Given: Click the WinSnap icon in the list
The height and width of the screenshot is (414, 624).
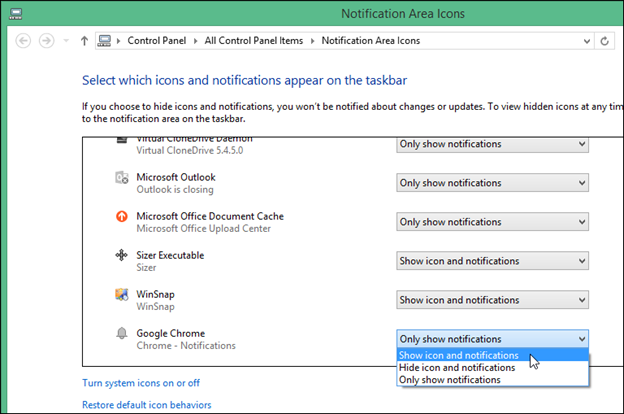Looking at the screenshot, I should click(x=121, y=295).
